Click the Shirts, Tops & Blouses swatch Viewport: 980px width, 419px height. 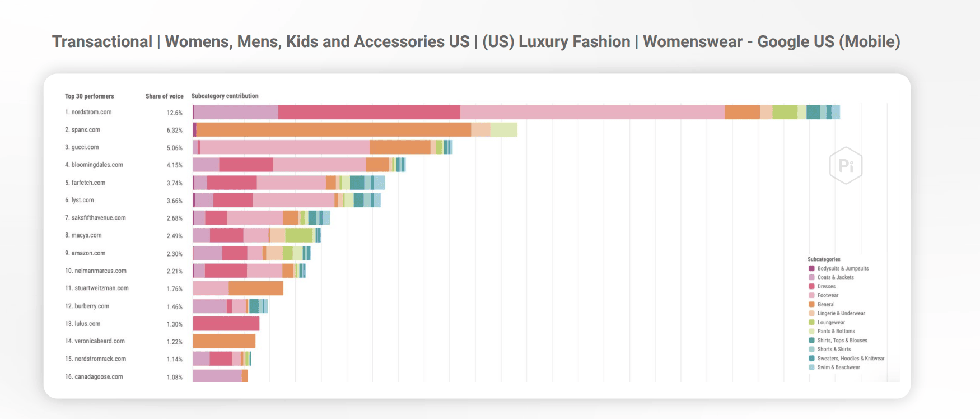(x=811, y=341)
